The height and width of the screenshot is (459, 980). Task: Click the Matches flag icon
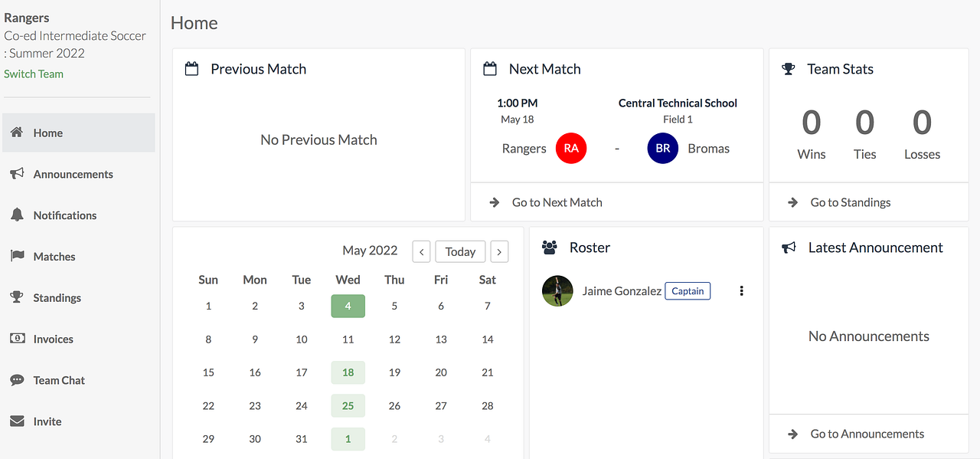(17, 257)
